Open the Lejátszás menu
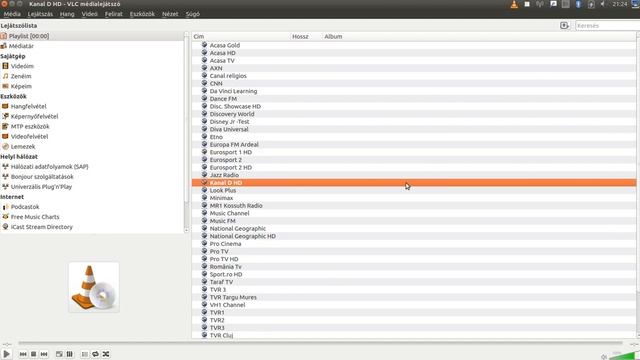The height and width of the screenshot is (360, 640). click(40, 14)
